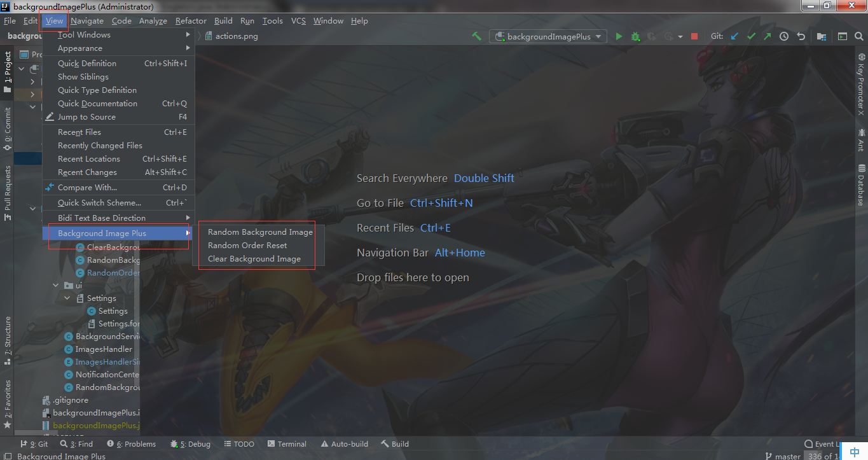The height and width of the screenshot is (460, 868).
Task: Select Clear Background Image submenu item
Action: click(x=254, y=259)
